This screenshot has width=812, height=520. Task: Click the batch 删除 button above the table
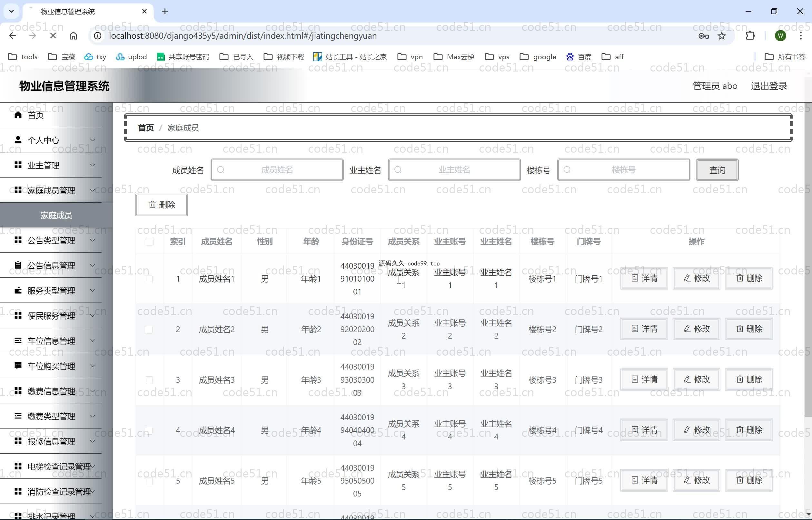[x=162, y=205]
